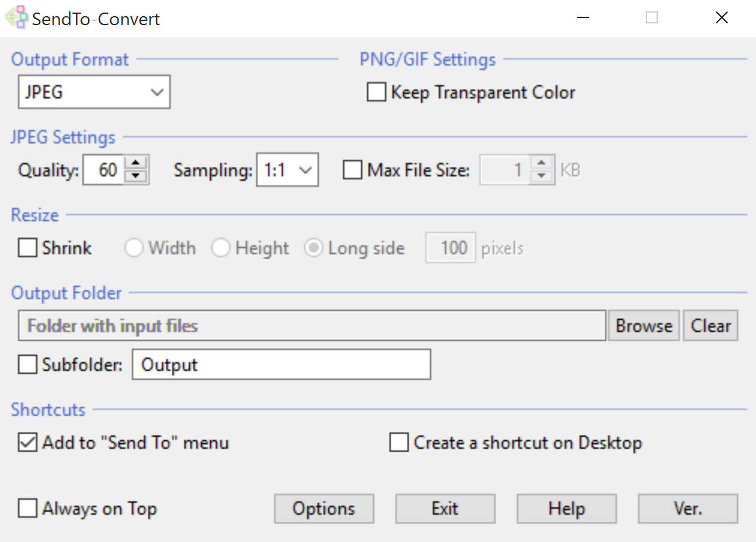
Task: Tick the Shrink checkbox
Action: (28, 248)
